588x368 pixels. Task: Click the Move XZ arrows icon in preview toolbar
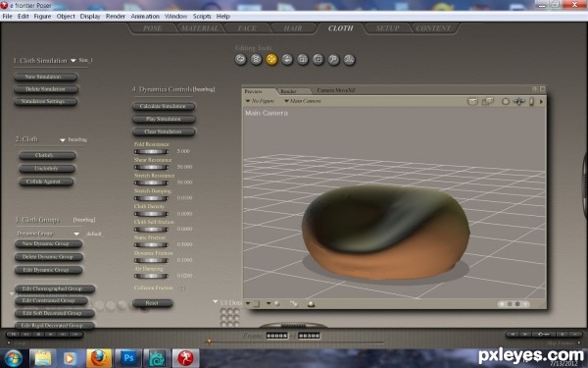(519, 101)
